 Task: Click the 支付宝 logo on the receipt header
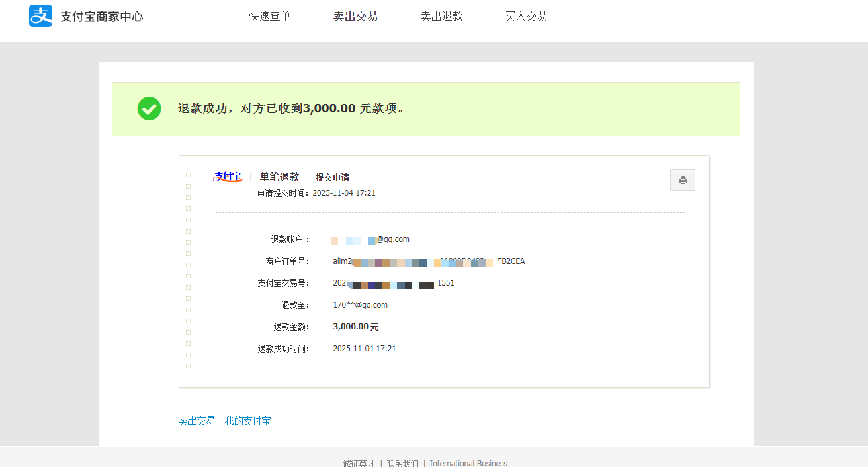[x=228, y=176]
